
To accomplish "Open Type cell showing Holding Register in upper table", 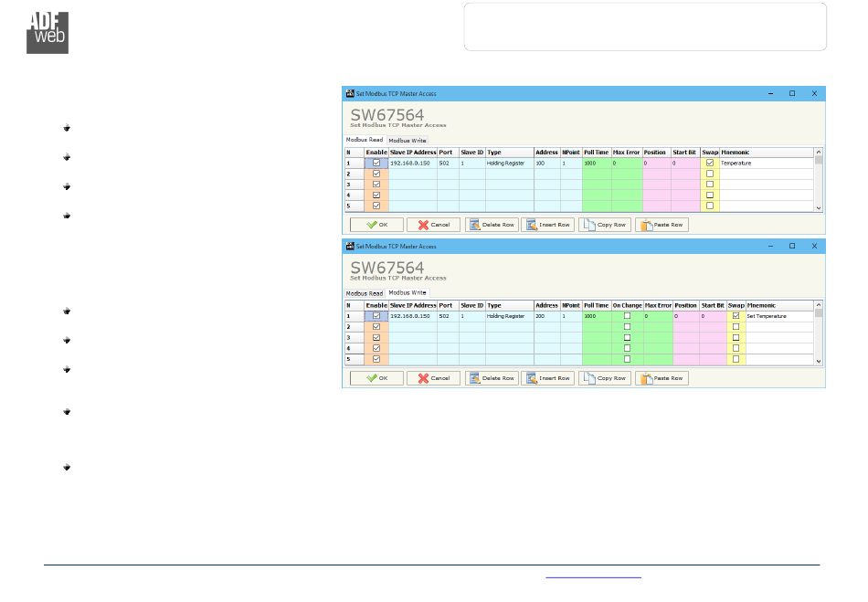I will pos(509,163).
